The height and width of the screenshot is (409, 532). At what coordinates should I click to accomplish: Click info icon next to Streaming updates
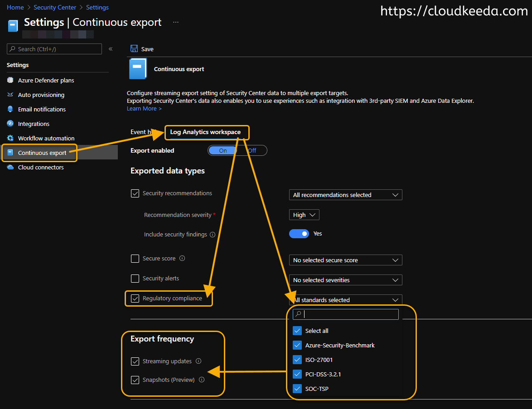[x=198, y=361]
